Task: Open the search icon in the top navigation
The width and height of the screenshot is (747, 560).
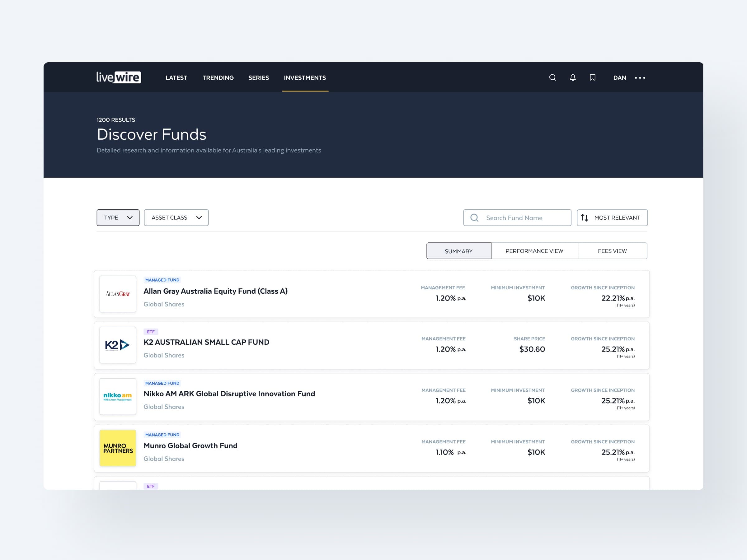Action: coord(552,78)
